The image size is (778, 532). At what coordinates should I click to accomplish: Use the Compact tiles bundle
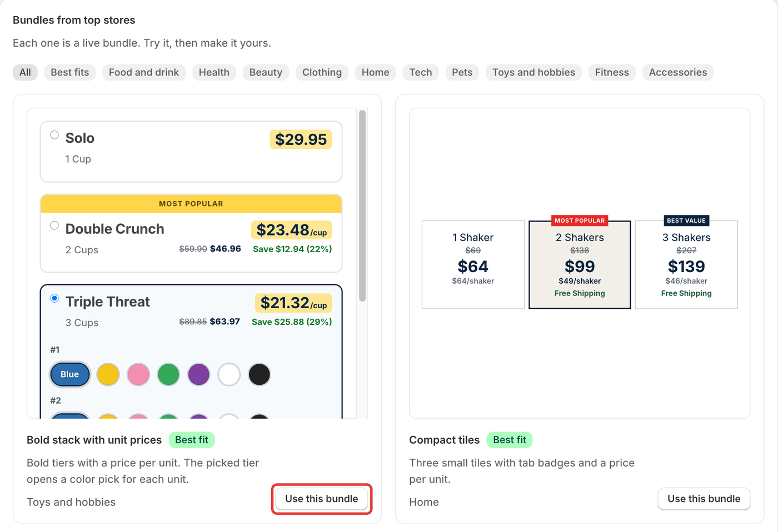[x=704, y=499]
